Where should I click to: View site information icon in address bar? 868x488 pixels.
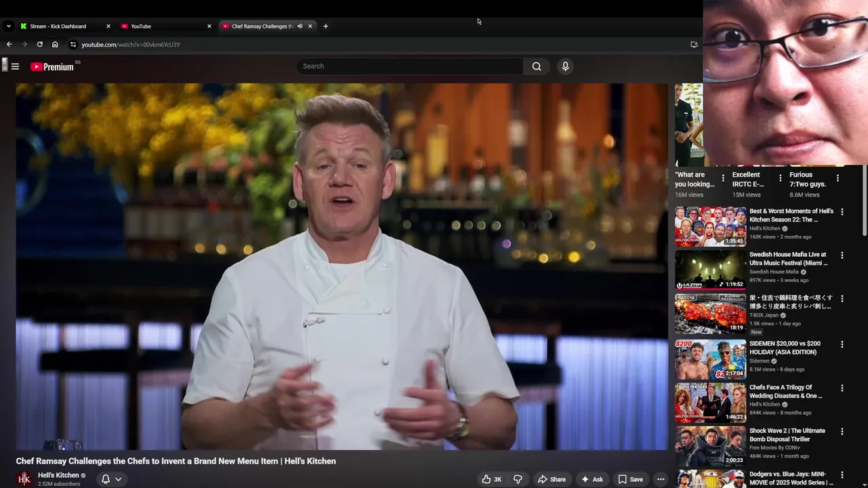[73, 45]
